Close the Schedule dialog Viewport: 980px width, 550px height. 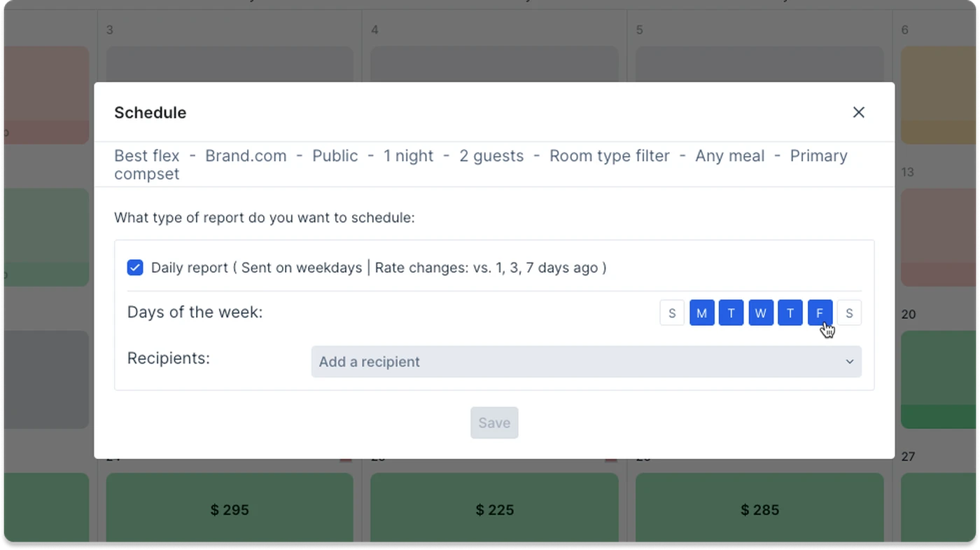coord(858,113)
